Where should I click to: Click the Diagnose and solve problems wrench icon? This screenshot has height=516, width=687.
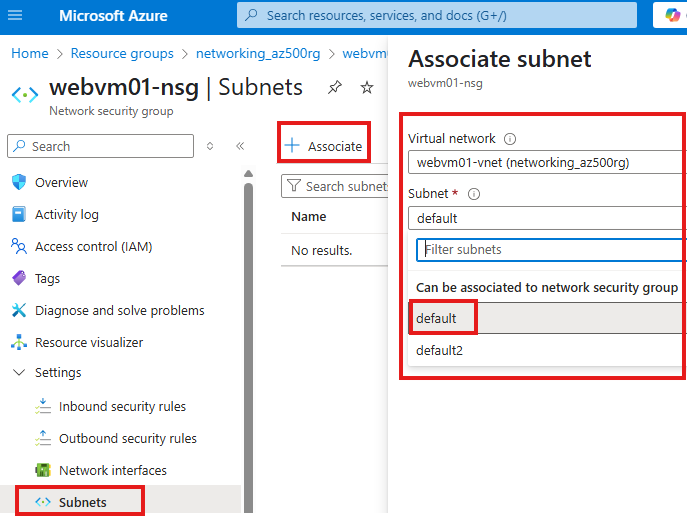(19, 310)
